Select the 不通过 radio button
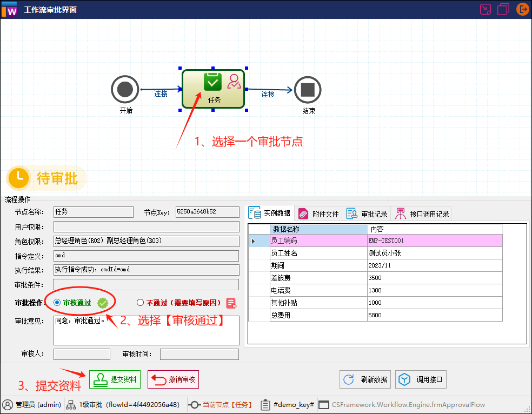Image resolution: width=532 pixels, height=414 pixels. click(x=140, y=303)
